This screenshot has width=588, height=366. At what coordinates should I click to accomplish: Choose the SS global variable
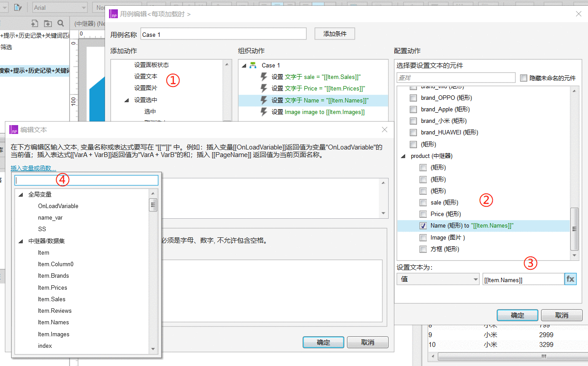click(42, 229)
